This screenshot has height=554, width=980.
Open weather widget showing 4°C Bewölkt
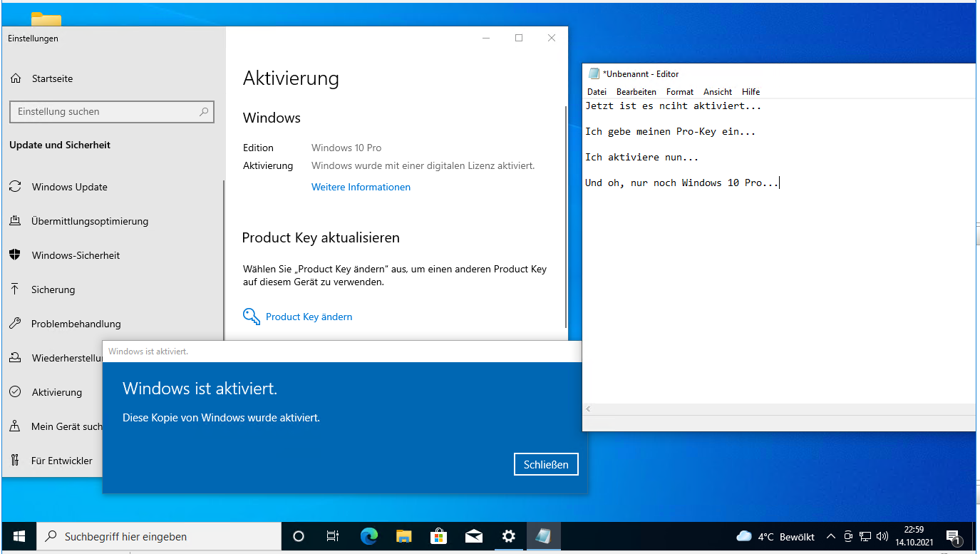point(775,536)
